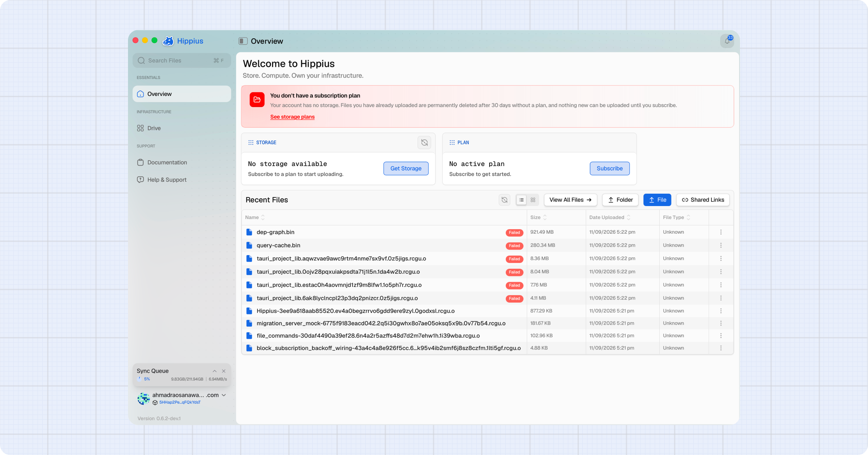The height and width of the screenshot is (455, 868).
Task: Click the Plan card grid icon
Action: (452, 143)
